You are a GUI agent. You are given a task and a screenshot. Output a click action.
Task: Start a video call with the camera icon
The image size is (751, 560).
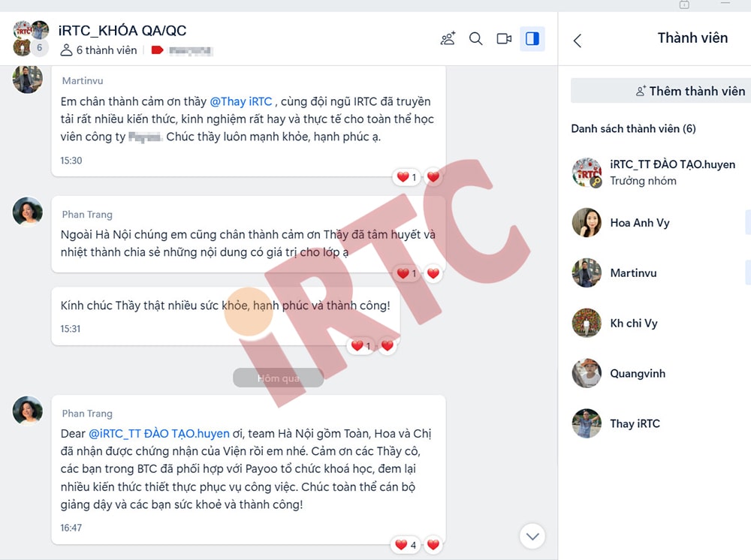(504, 38)
